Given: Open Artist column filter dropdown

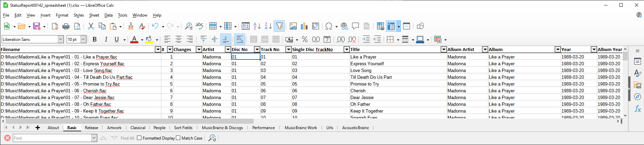Looking at the screenshot, I should [228, 50].
